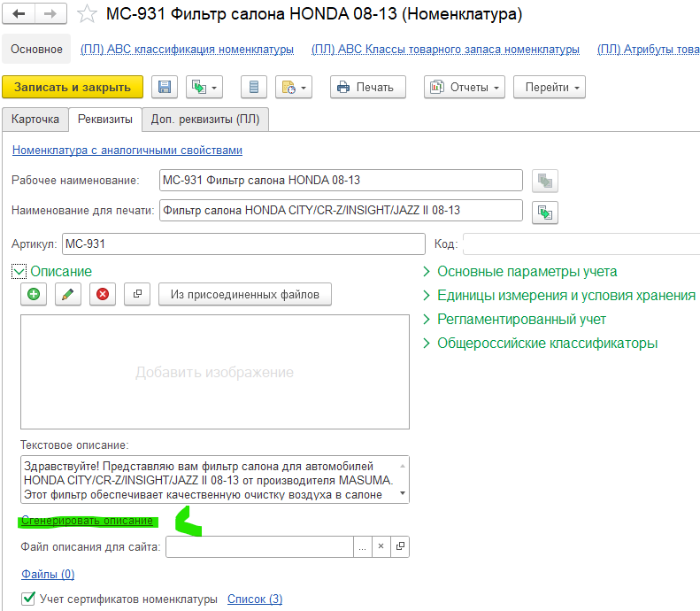Toggle Учет сертификатов номенклатуры checkbox
This screenshot has width=700, height=611.
[x=28, y=599]
